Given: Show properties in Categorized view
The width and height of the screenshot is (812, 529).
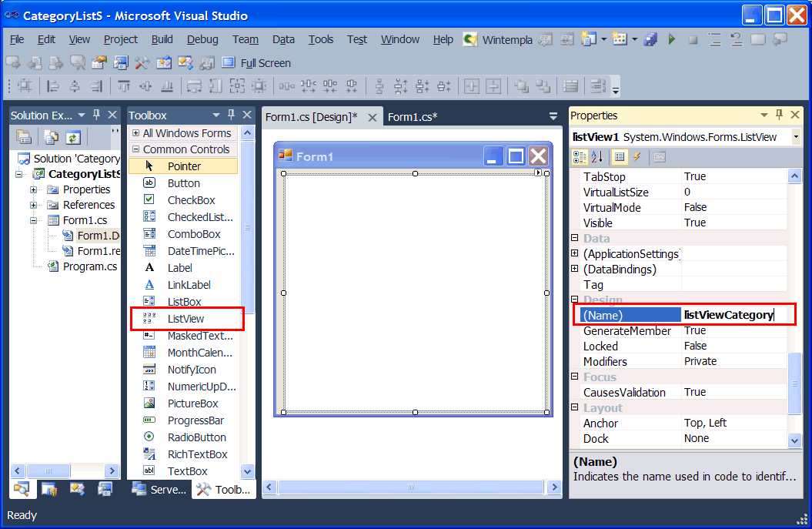Looking at the screenshot, I should tap(580, 157).
